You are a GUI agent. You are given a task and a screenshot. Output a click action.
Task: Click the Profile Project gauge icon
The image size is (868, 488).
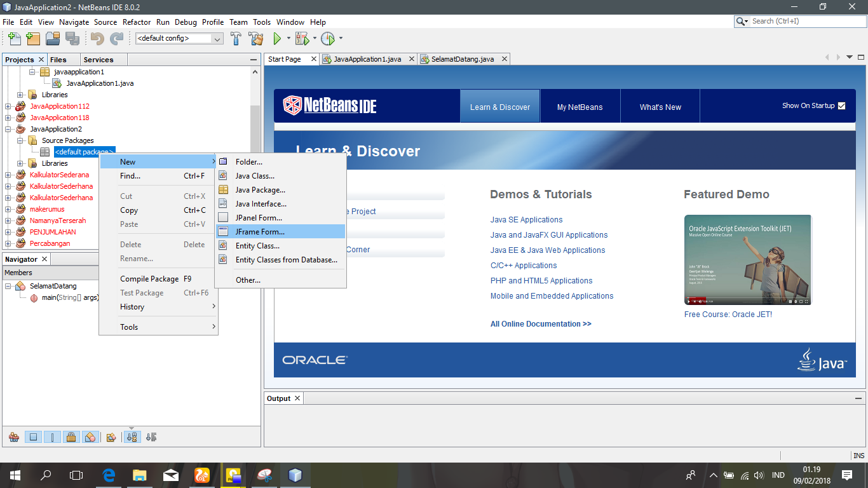tap(327, 39)
